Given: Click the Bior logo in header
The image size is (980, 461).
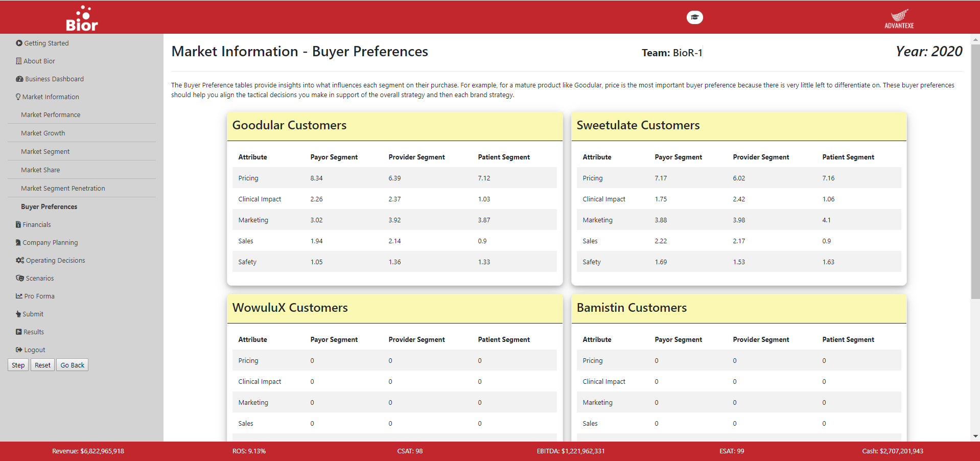Looking at the screenshot, I should 82,18.
